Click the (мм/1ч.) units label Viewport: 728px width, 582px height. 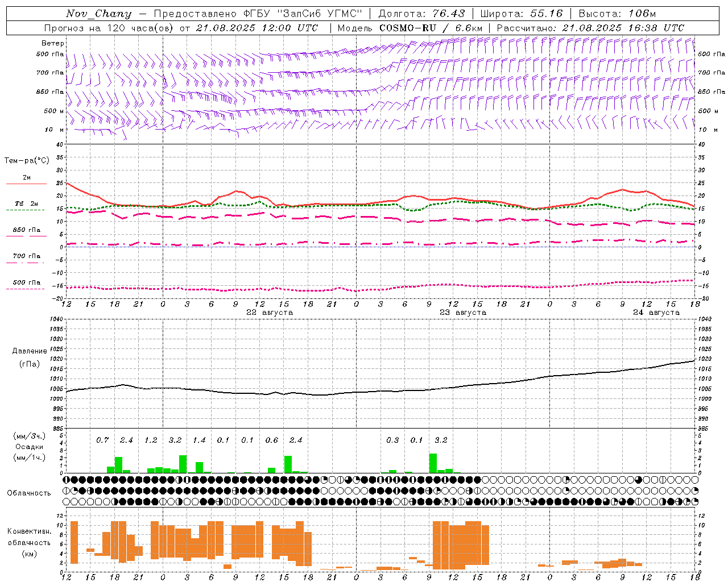(x=30, y=458)
